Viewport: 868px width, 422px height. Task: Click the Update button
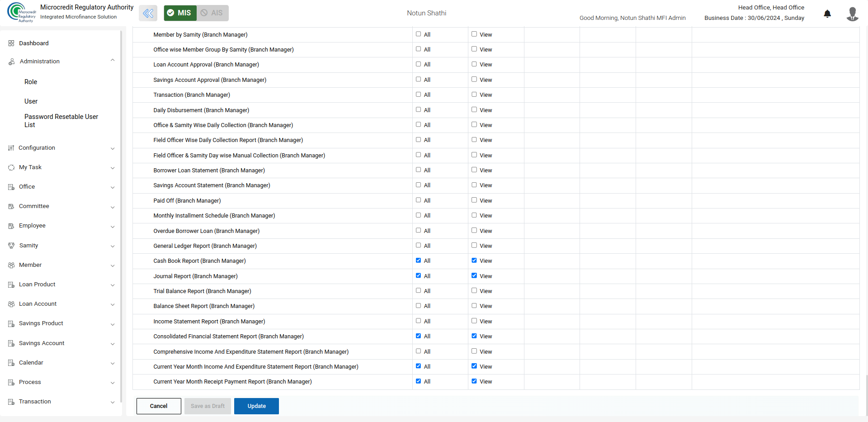click(256, 406)
